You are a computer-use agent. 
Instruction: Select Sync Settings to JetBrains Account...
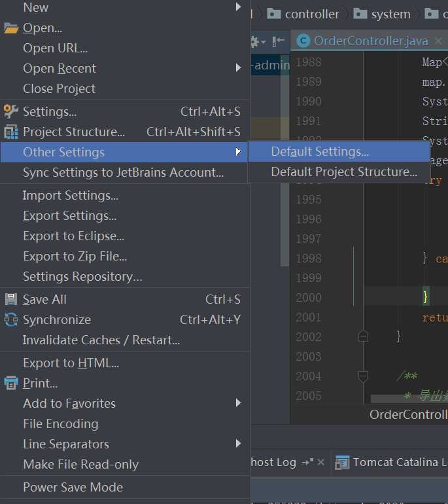click(x=126, y=173)
